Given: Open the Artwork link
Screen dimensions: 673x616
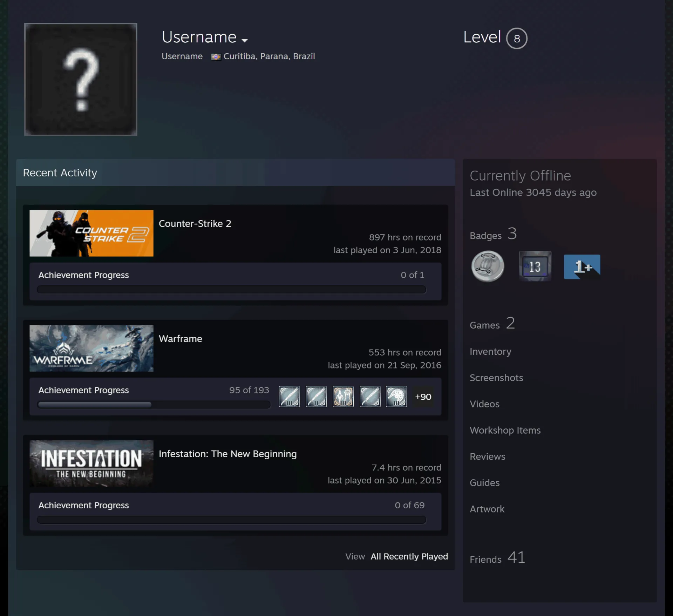Looking at the screenshot, I should click(487, 509).
